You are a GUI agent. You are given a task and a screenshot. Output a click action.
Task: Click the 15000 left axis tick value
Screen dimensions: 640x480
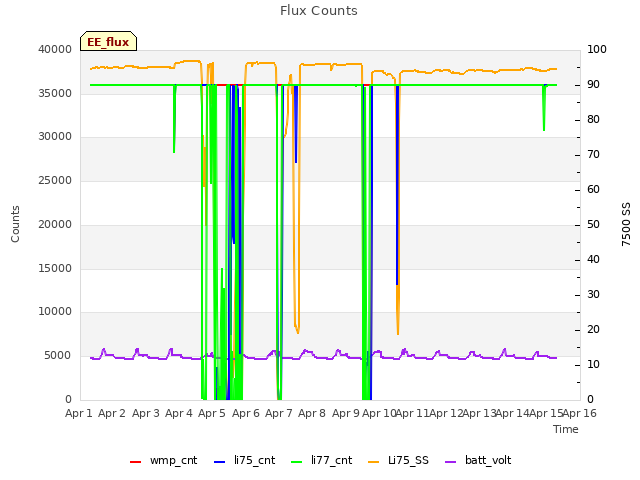pyautogui.click(x=55, y=269)
